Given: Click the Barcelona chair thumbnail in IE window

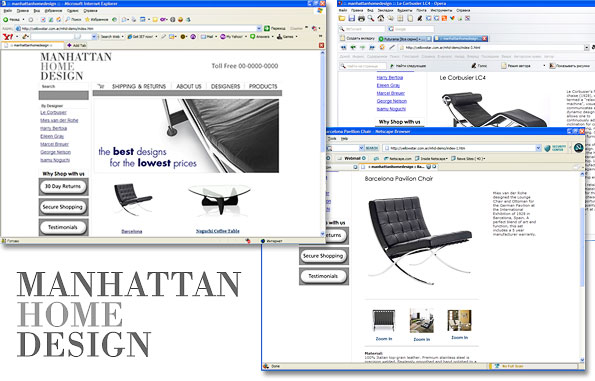Looking at the screenshot, I should pos(132,200).
